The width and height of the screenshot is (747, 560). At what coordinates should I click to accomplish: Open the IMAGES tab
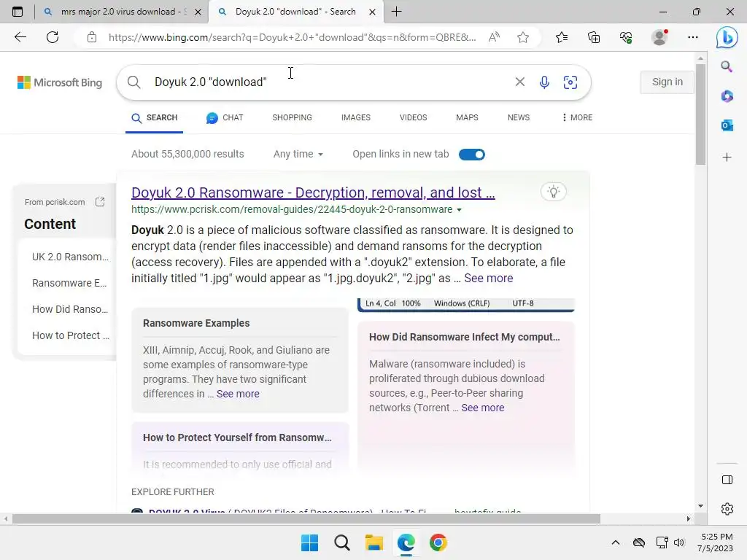click(356, 117)
